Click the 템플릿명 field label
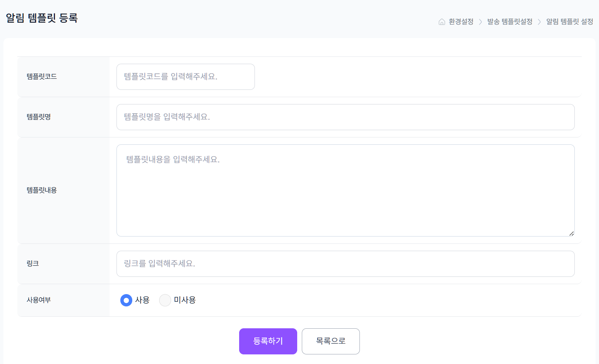 (x=38, y=117)
